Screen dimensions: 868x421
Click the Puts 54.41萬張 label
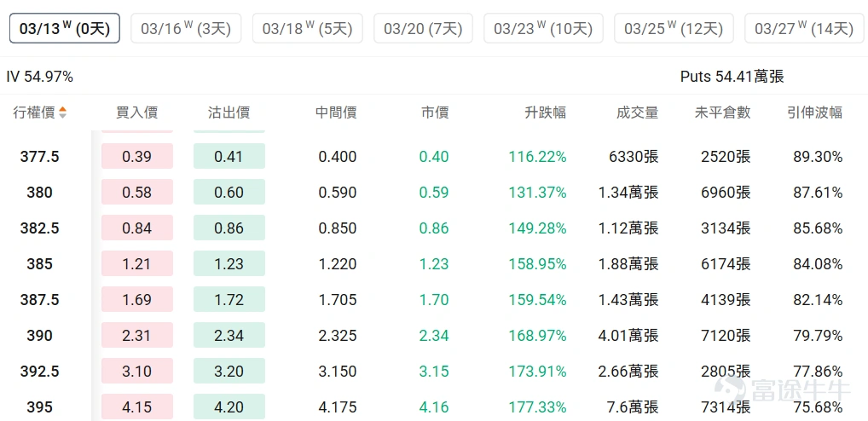[x=732, y=77]
